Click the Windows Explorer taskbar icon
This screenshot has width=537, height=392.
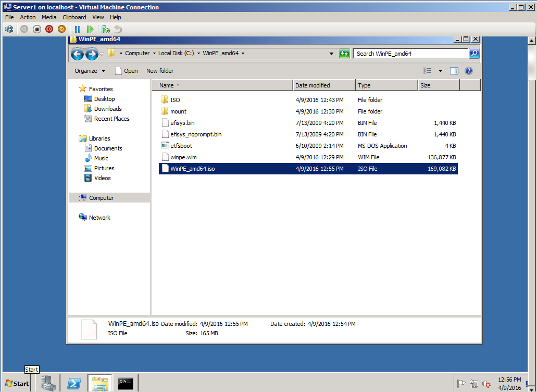click(x=100, y=384)
